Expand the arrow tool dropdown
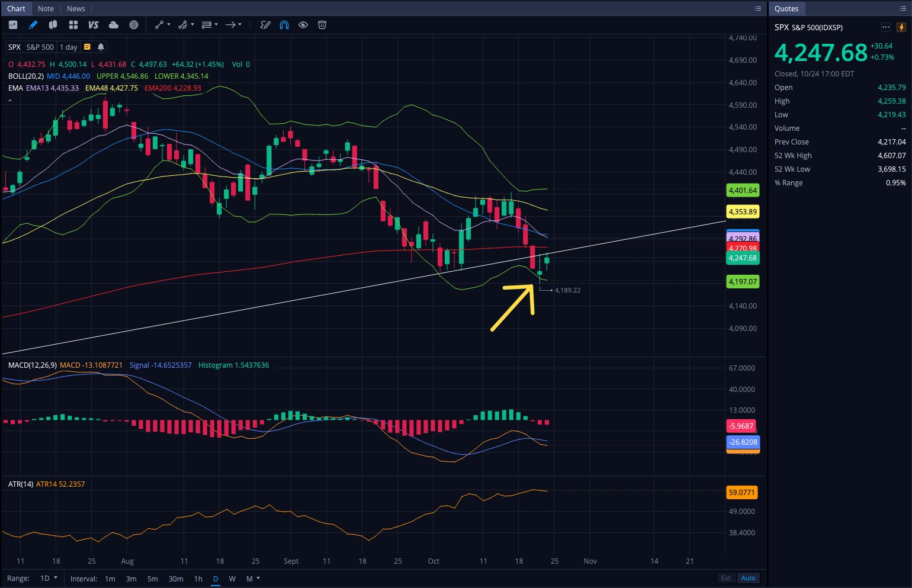Viewport: 912px width, 588px height. [240, 25]
